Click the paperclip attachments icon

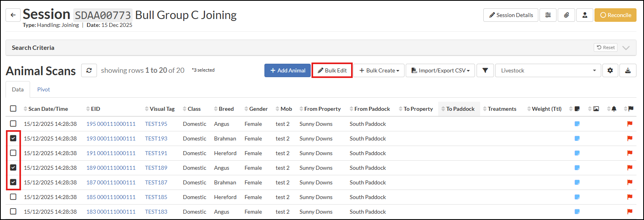point(566,15)
